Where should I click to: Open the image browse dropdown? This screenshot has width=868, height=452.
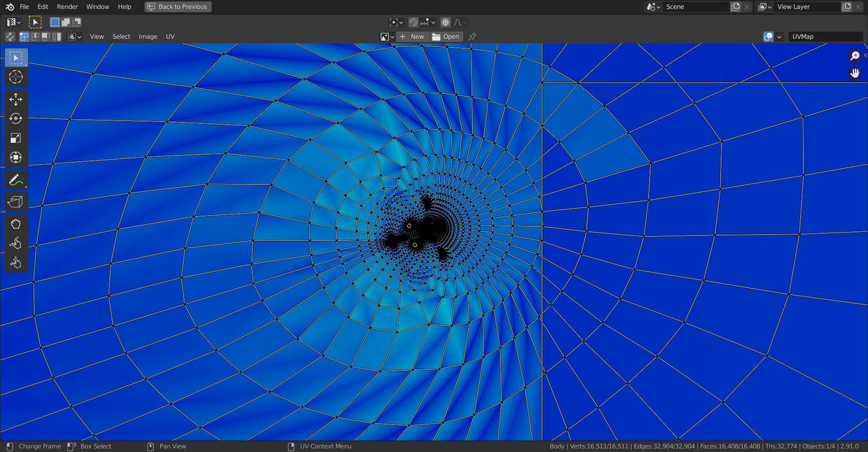click(387, 36)
